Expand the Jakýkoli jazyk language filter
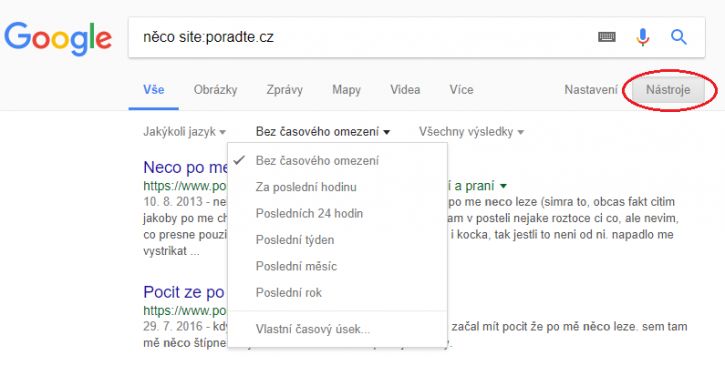Viewport: 725px width, 376px height. [x=184, y=132]
